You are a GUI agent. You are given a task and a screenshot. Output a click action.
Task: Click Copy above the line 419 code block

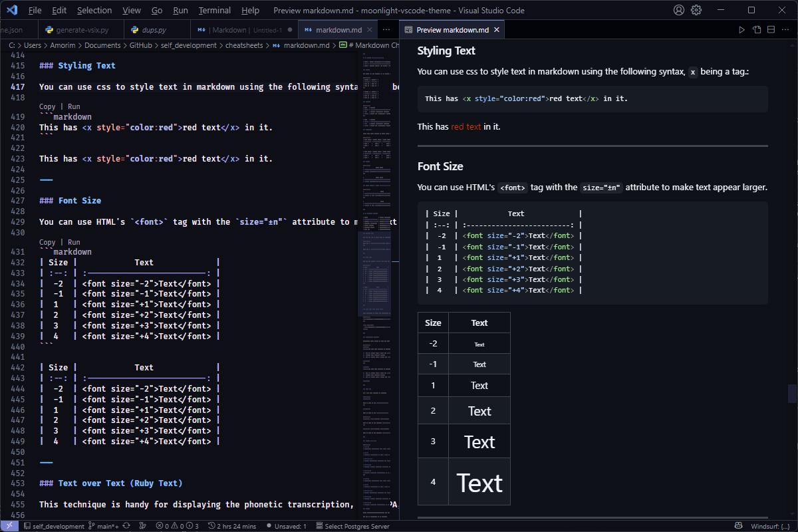pos(47,106)
